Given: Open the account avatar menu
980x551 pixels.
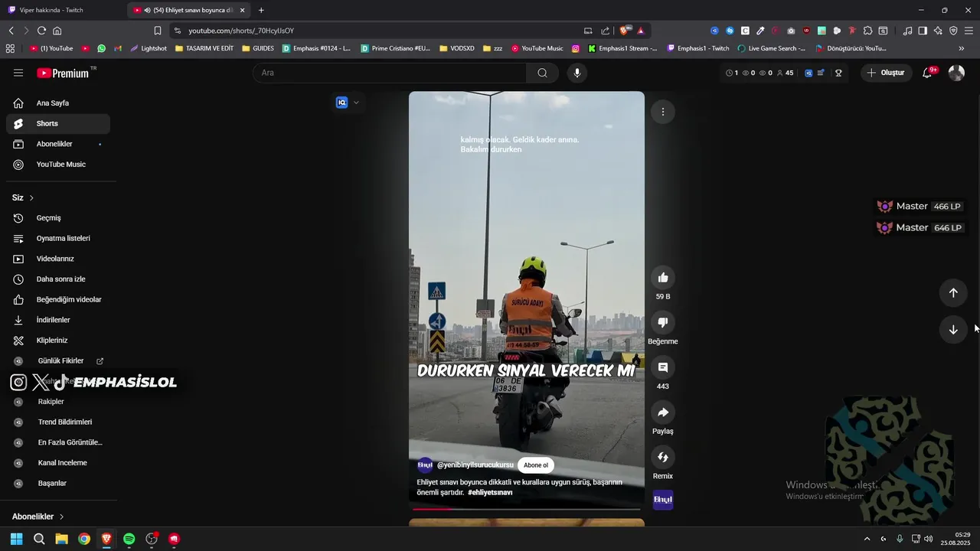Looking at the screenshot, I should pos(956,73).
